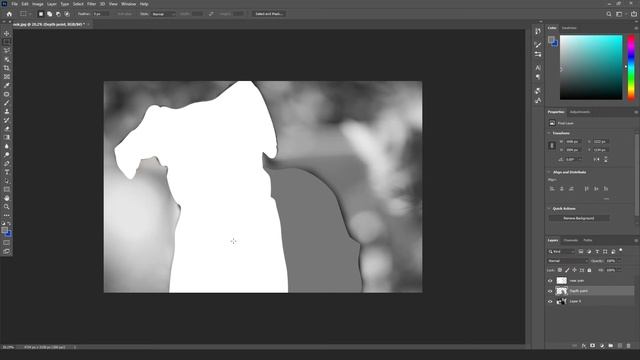640x360 pixels.
Task: Hide the layer above Depth paint
Action: 550,281
